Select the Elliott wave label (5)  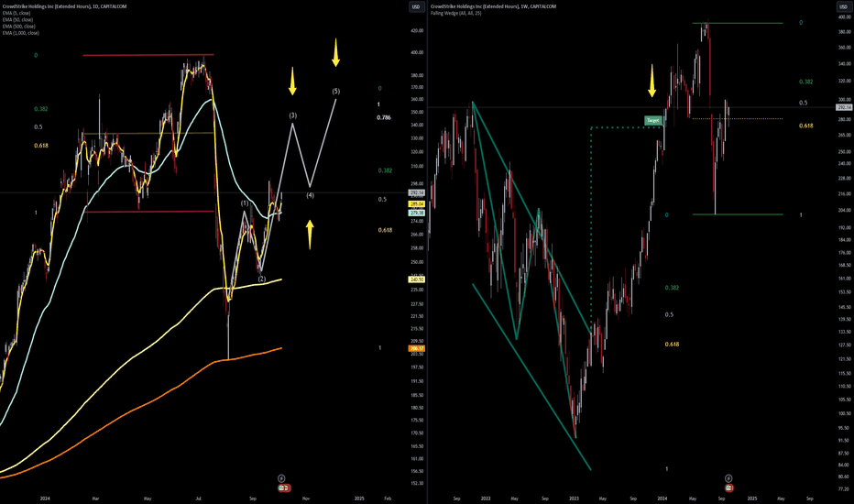(x=336, y=91)
